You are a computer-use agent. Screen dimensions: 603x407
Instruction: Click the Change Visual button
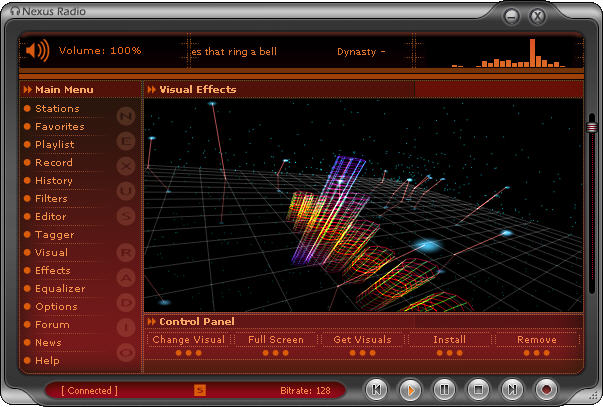click(188, 340)
